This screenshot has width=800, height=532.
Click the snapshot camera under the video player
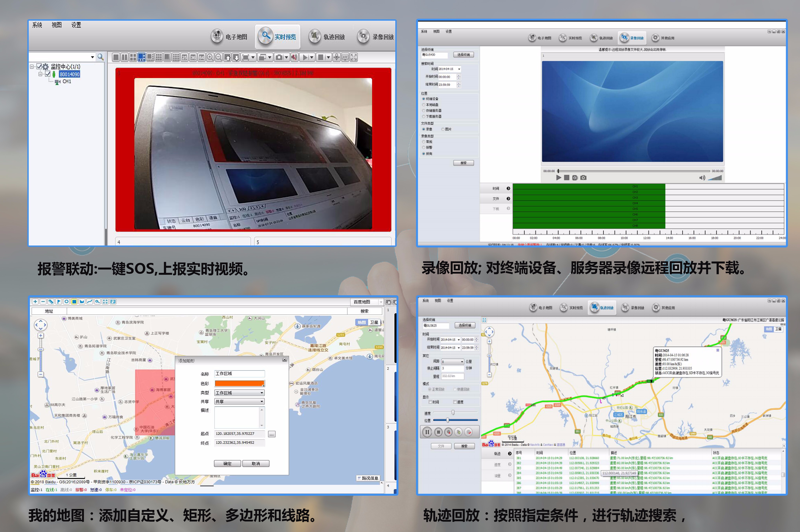583,177
